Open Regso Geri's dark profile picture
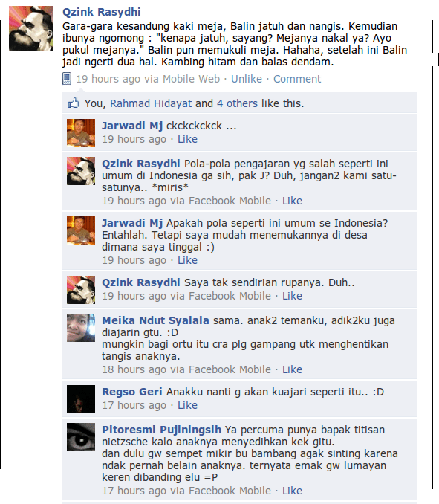Screen dimensions: 439x504 [81, 399]
